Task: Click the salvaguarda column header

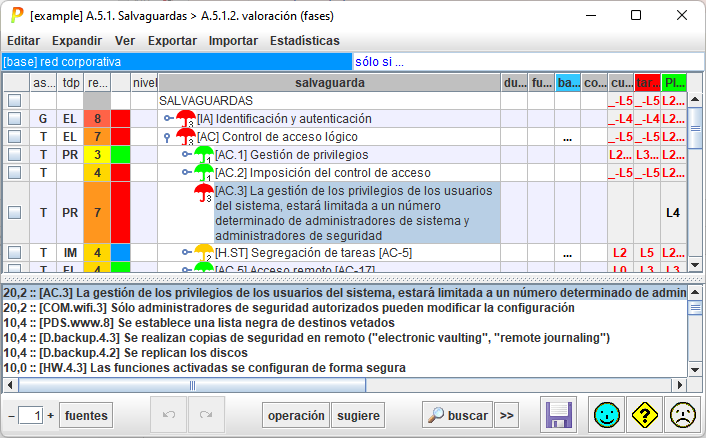Action: click(x=330, y=83)
